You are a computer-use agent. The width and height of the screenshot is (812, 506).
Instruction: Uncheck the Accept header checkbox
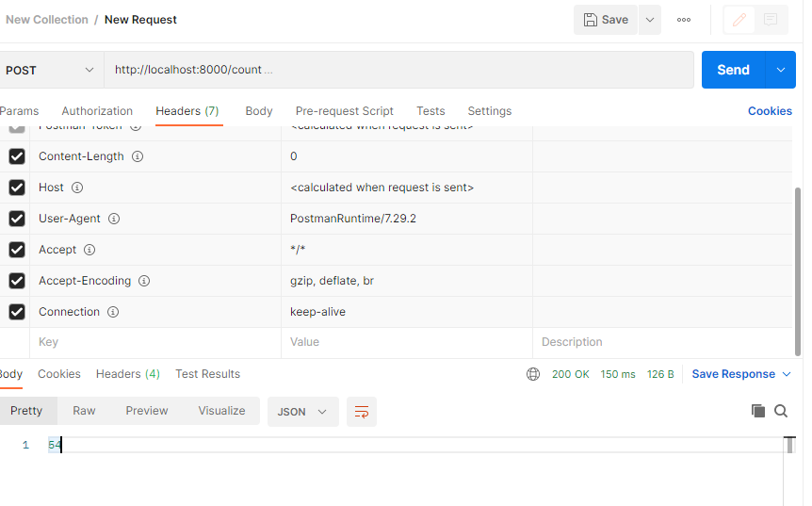point(17,250)
